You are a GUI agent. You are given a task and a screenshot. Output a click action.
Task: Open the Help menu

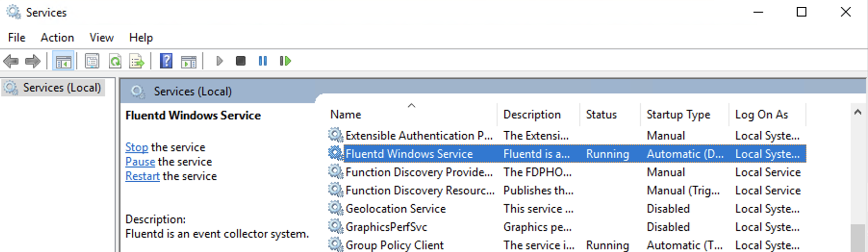coord(141,38)
